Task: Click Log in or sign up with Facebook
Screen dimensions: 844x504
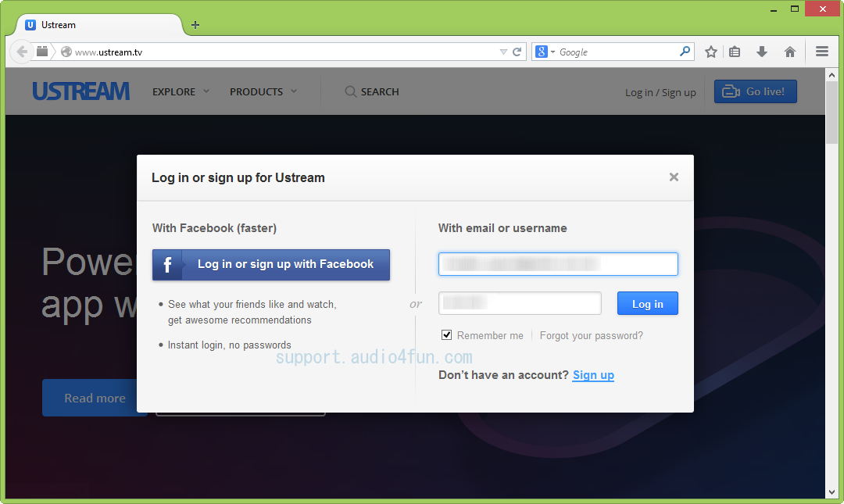Action: point(270,264)
